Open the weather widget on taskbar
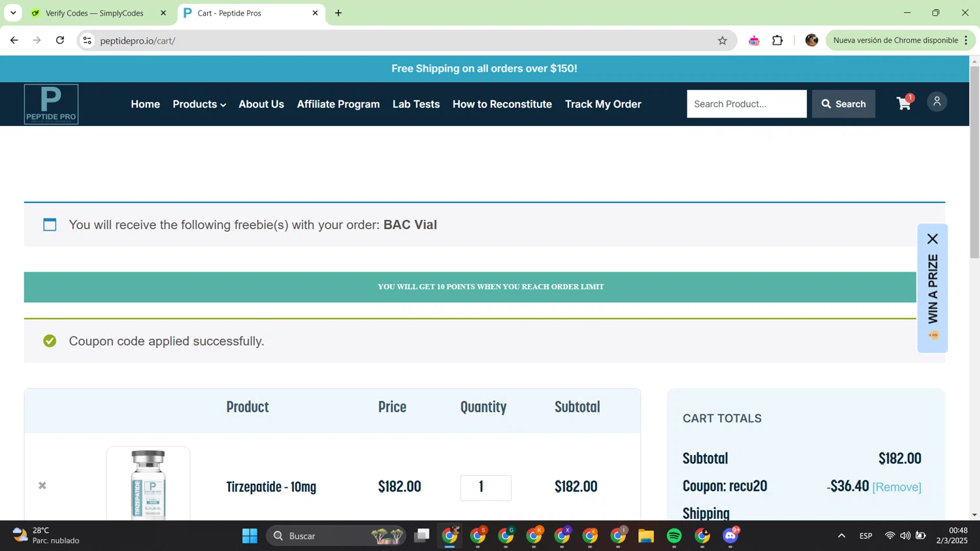 tap(46, 535)
